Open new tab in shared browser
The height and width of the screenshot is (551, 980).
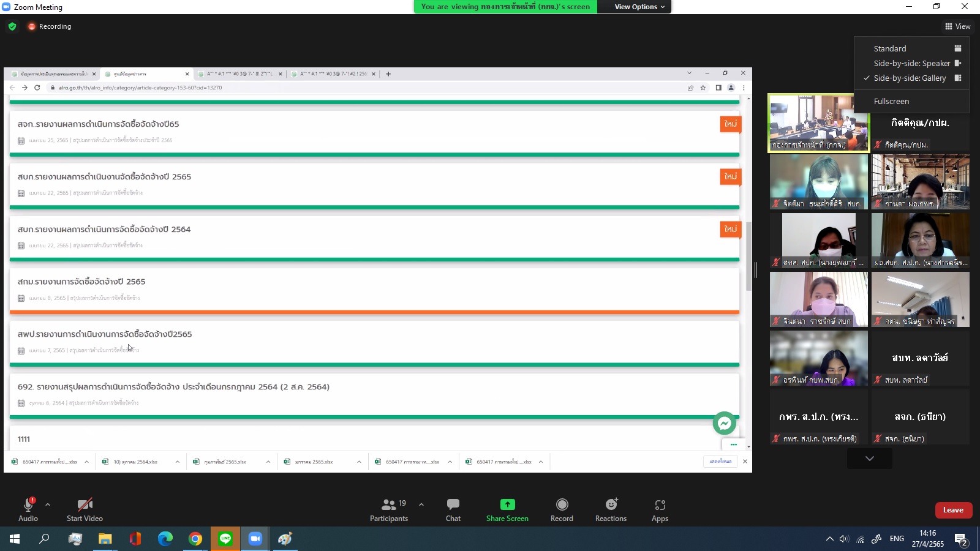(388, 73)
